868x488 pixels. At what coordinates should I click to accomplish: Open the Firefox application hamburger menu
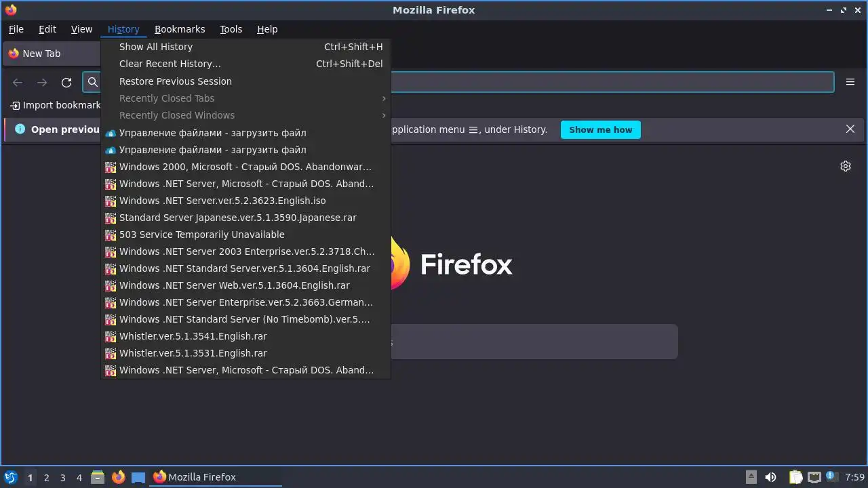point(850,82)
